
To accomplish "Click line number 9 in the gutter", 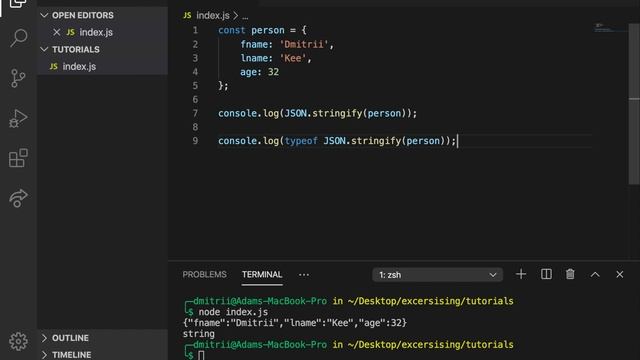I will pos(195,141).
